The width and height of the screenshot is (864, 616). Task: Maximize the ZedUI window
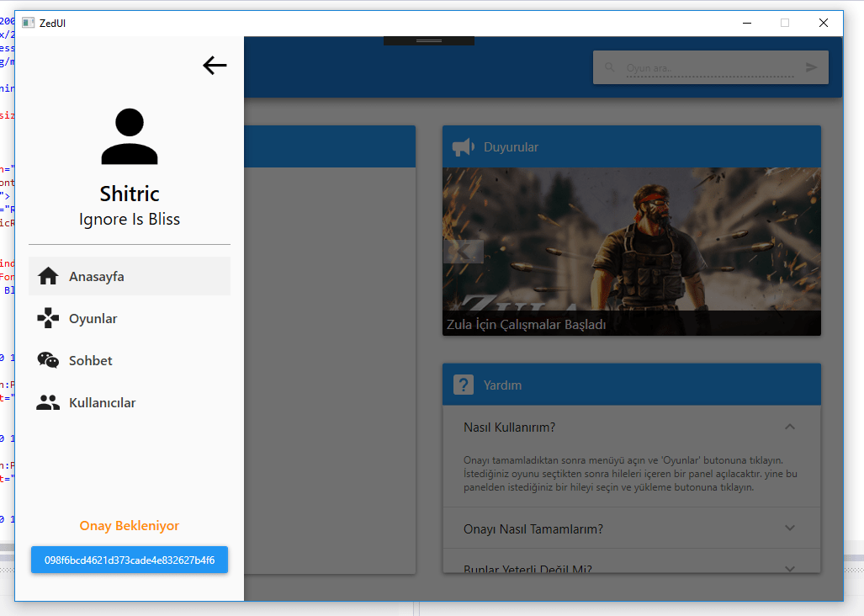(x=785, y=23)
